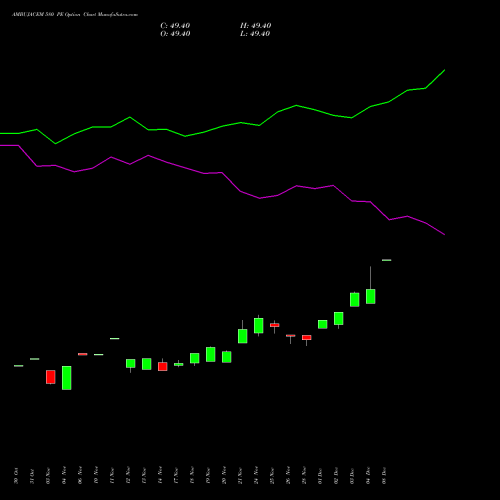500x500 pixels.
Task: Click the 21 Nov date label
Action: click(240, 476)
